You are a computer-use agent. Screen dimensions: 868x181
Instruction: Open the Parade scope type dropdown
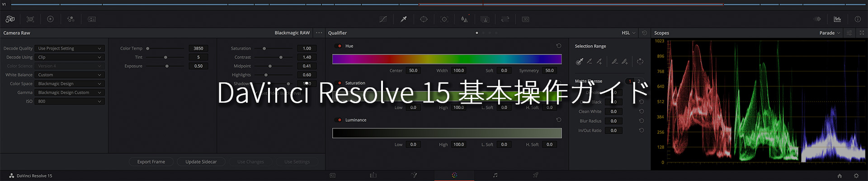coord(830,33)
